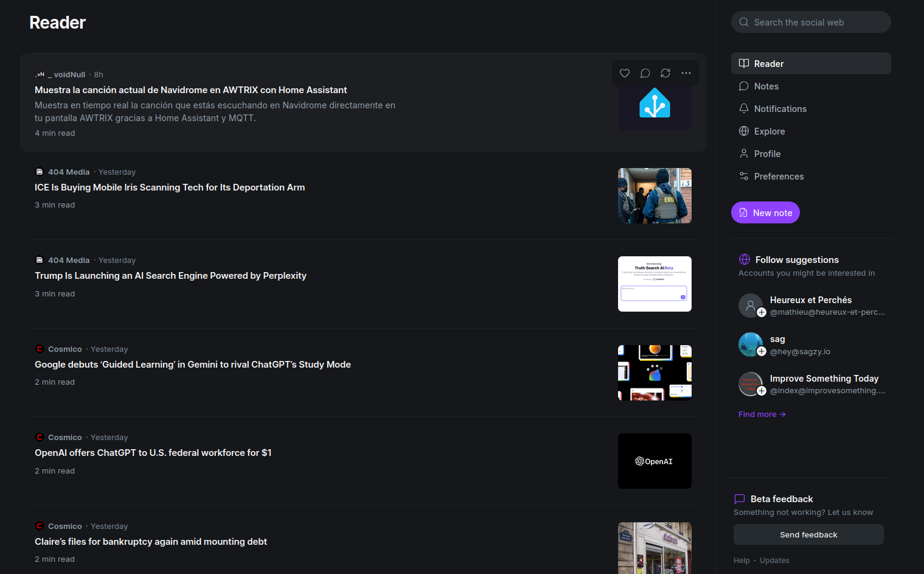924x574 pixels.
Task: Open sag account name
Action: click(777, 339)
